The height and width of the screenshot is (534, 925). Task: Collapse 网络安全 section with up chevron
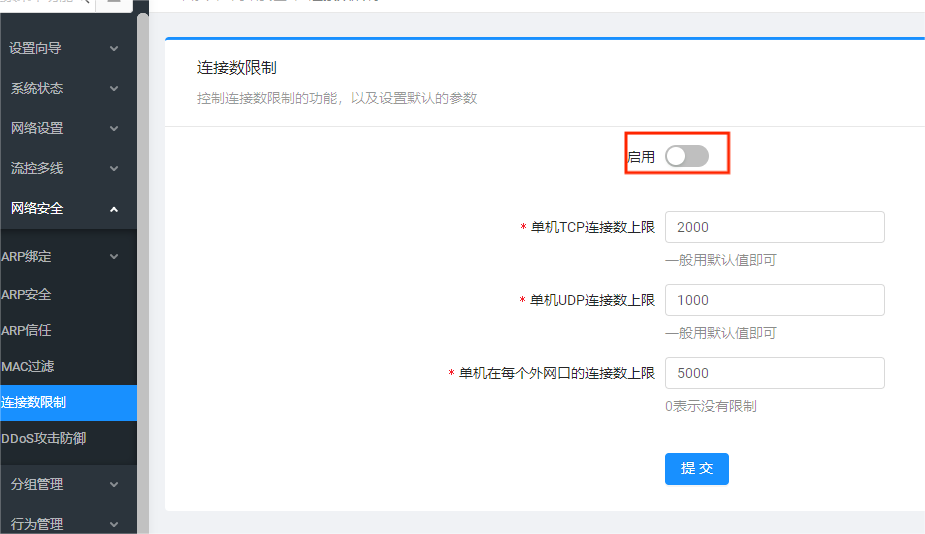coord(114,208)
